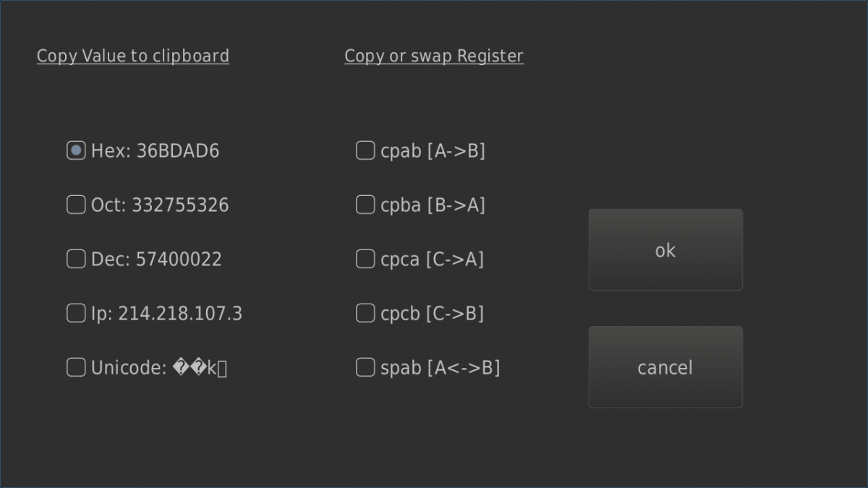Image resolution: width=868 pixels, height=488 pixels.
Task: Click the 'spab [A<->B]' label text
Action: click(x=441, y=368)
